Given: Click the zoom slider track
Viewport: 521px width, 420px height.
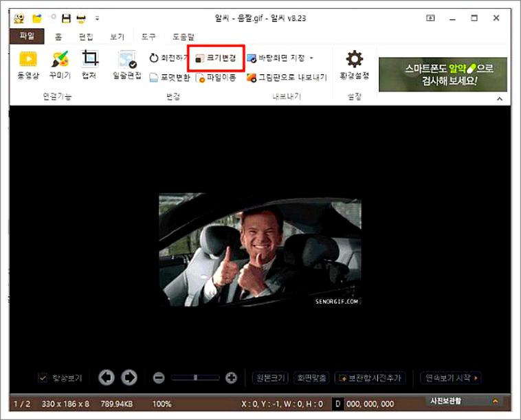Looking at the screenshot, I should click(x=195, y=377).
